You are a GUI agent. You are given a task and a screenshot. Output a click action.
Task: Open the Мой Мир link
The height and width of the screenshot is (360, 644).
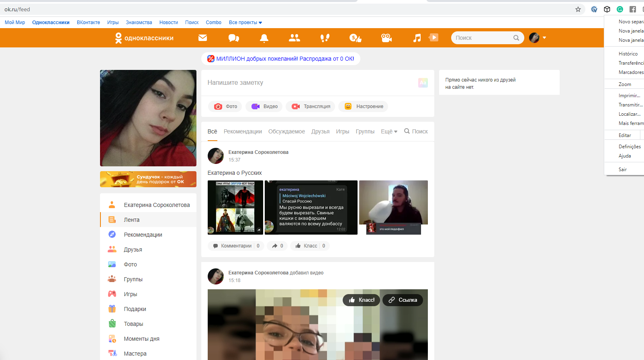click(15, 22)
